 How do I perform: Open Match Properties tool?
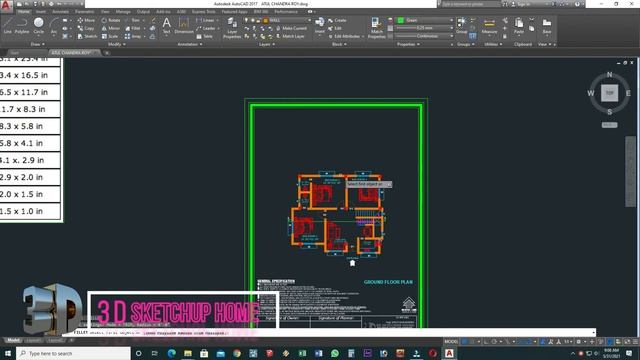[x=376, y=28]
